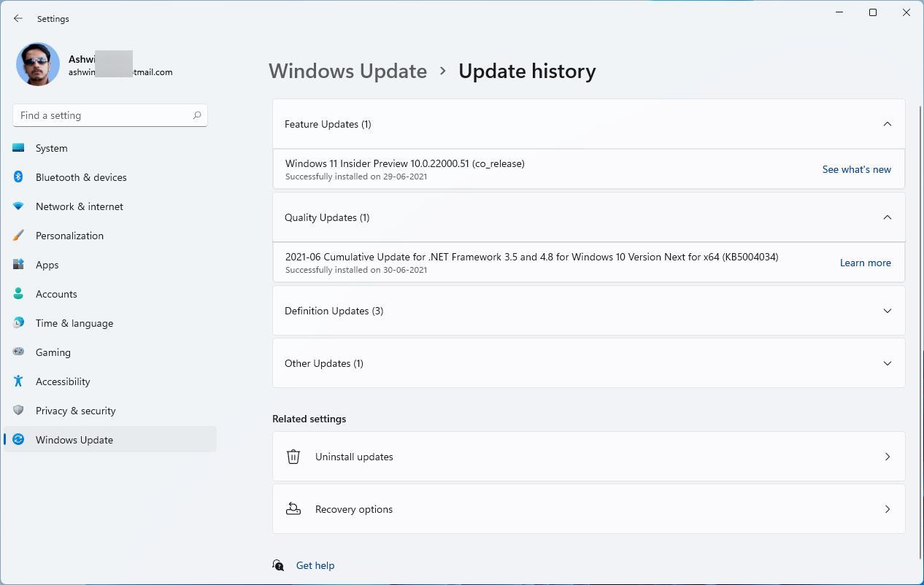924x585 pixels.
Task: Open Recovery options
Action: point(588,509)
